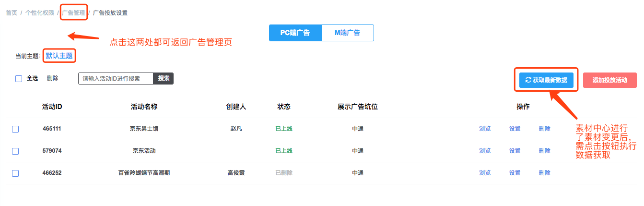Return to 广告管理 via breadcrumb
Image resolution: width=644 pixels, height=206 pixels.
point(74,13)
